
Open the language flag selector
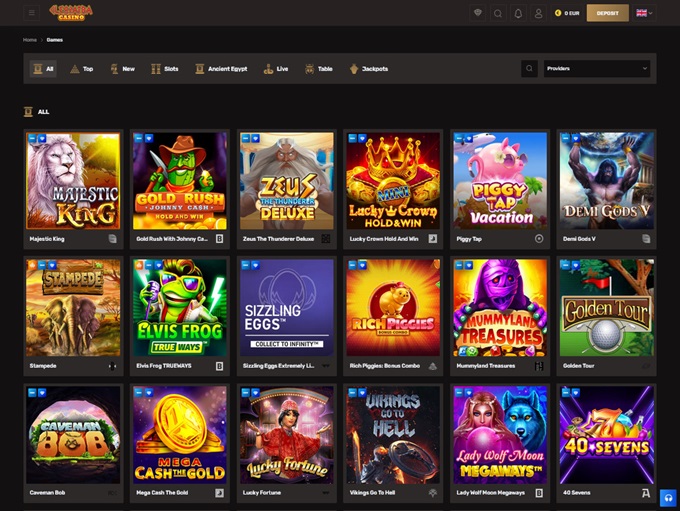coord(643,13)
